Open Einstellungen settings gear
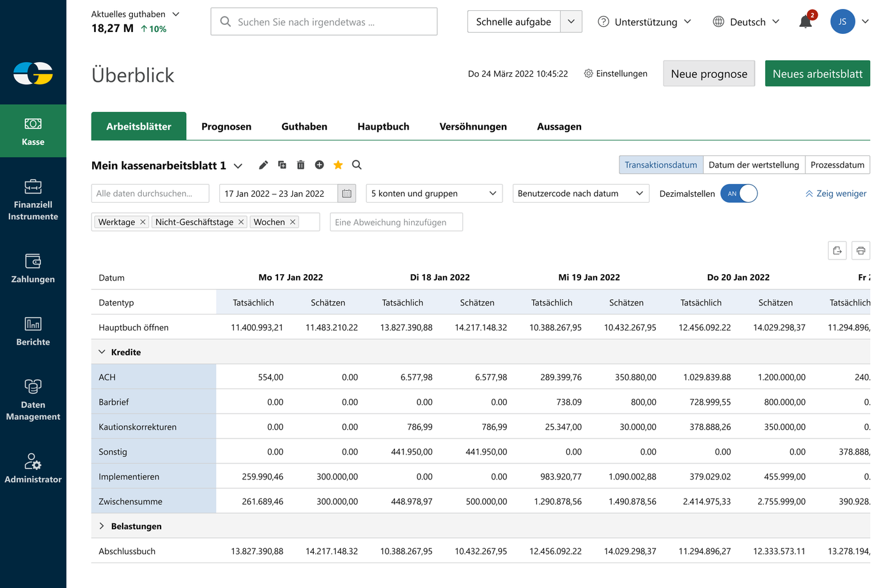The height and width of the screenshot is (588, 895). [615, 73]
